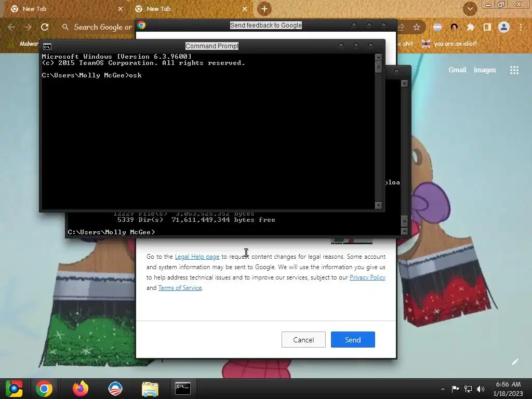Click the Command Prompt title bar icon
The image size is (532, 399).
(x=47, y=46)
